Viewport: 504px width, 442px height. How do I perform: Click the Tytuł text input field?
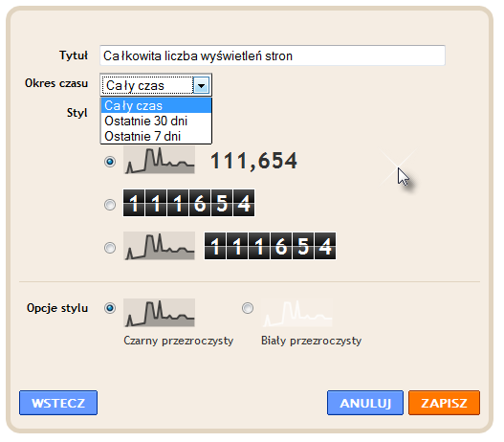(273, 55)
